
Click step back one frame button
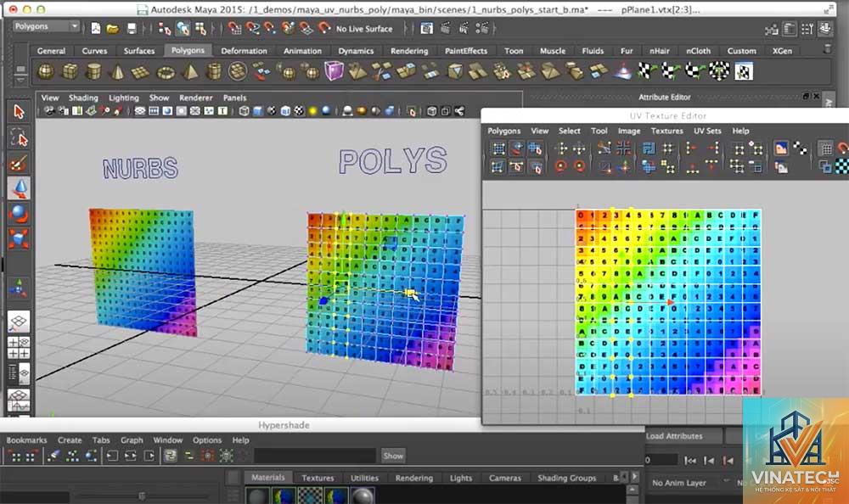tap(709, 461)
